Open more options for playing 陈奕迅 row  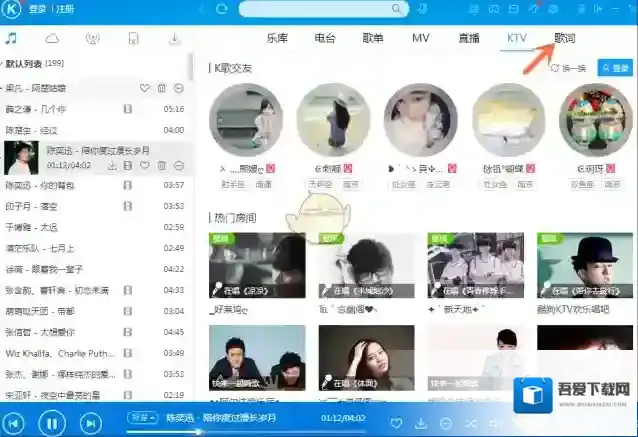[x=179, y=166]
